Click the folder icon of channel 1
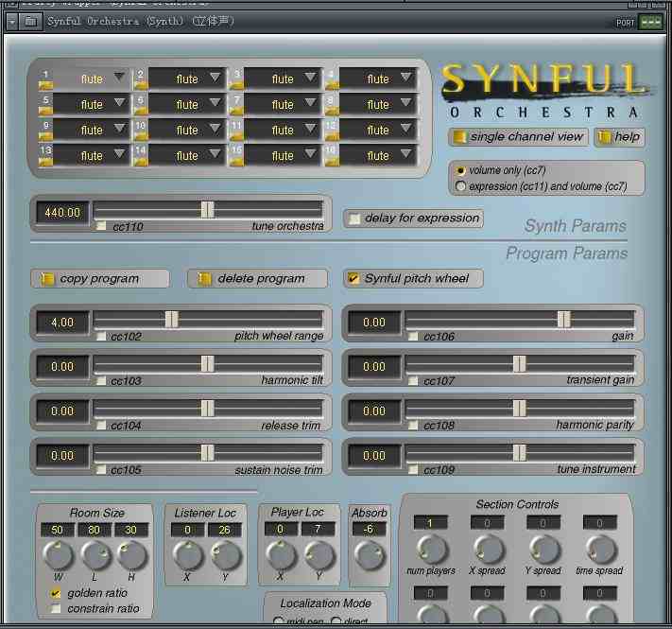This screenshot has width=672, height=629. pyautogui.click(x=45, y=86)
